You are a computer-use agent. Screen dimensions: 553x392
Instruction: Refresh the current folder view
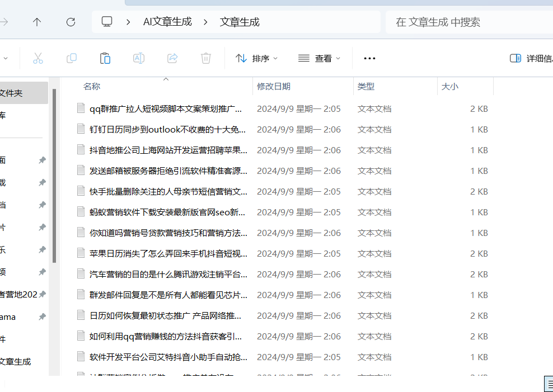tap(71, 22)
